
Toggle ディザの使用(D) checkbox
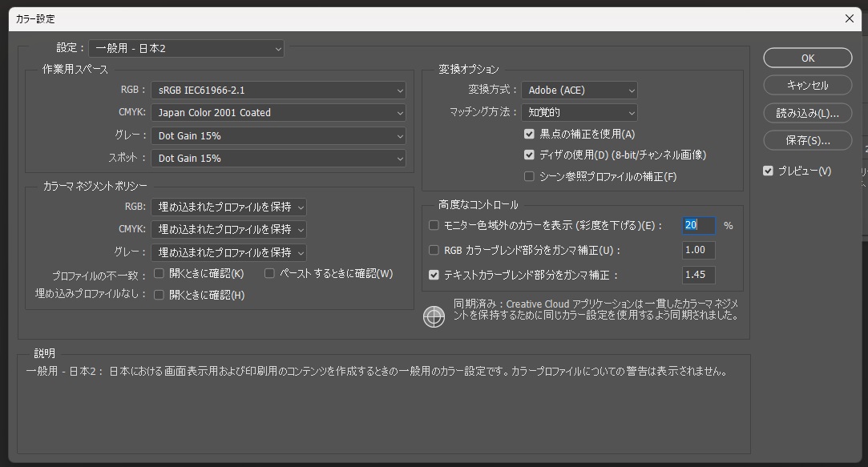(529, 155)
